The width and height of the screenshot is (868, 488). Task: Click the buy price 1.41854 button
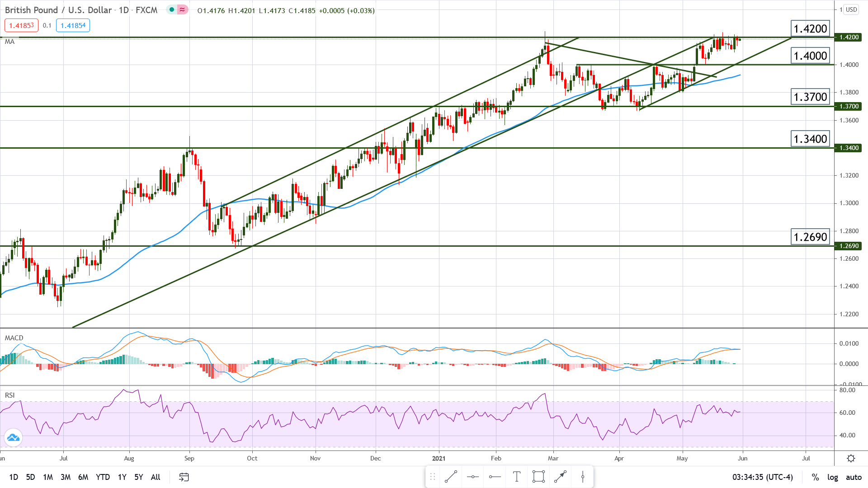(73, 25)
